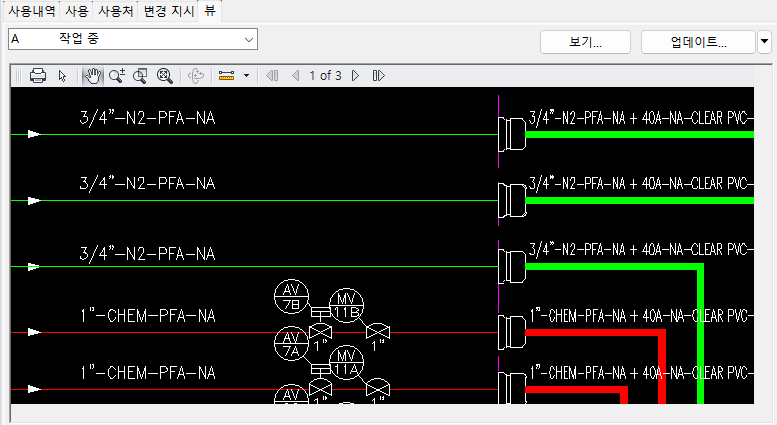Open the 변경 지시 tab
Viewport: 777px width, 425px height.
pos(168,11)
